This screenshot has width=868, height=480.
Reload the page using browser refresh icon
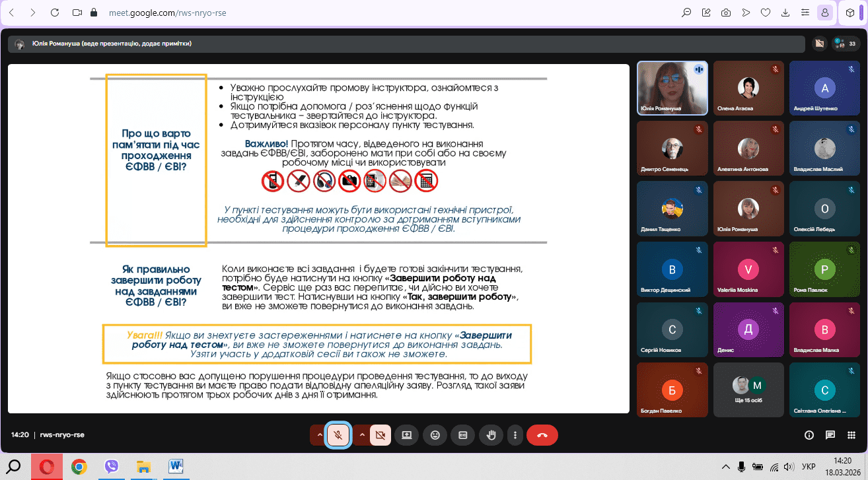(55, 13)
